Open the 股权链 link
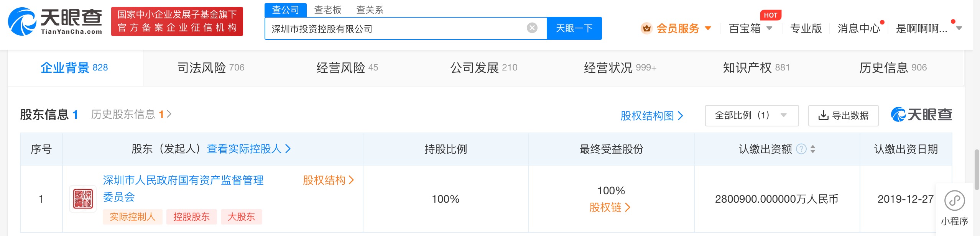980x236 pixels. pos(610,207)
